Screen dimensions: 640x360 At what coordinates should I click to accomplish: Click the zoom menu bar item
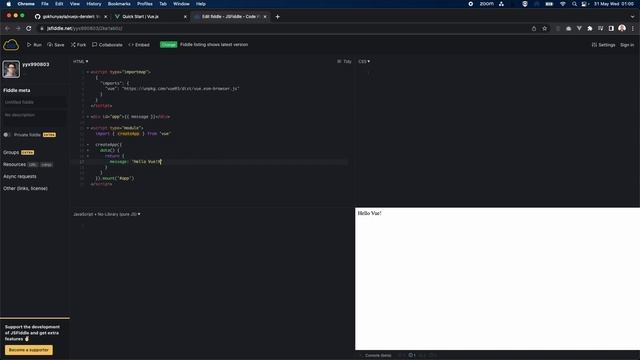click(x=486, y=4)
